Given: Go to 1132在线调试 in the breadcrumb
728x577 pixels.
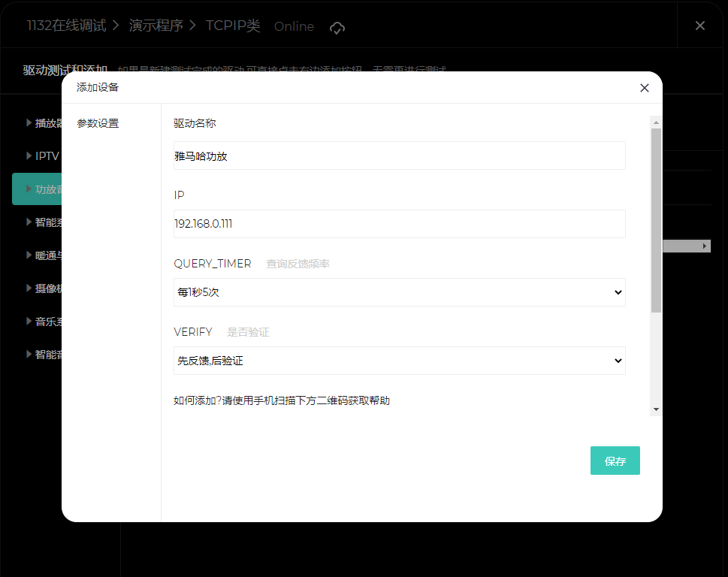Looking at the screenshot, I should click(66, 26).
